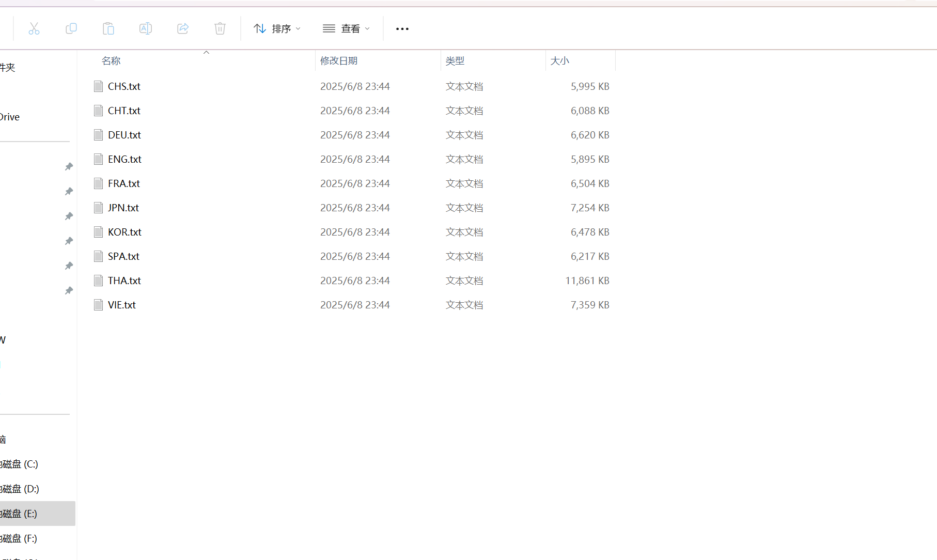This screenshot has height=560, width=937.
Task: Click the Rename icon in toolbar
Action: 146,28
